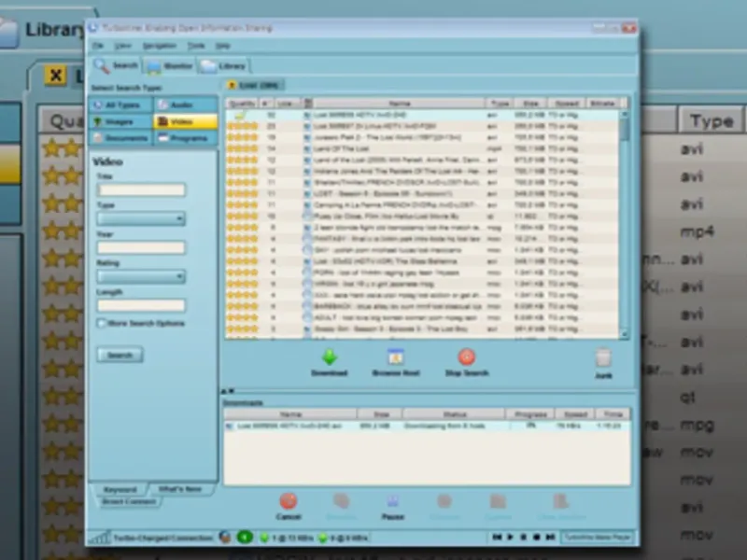Click the connection strength bars icon in status bar
This screenshot has height=560, width=747.
click(100, 538)
